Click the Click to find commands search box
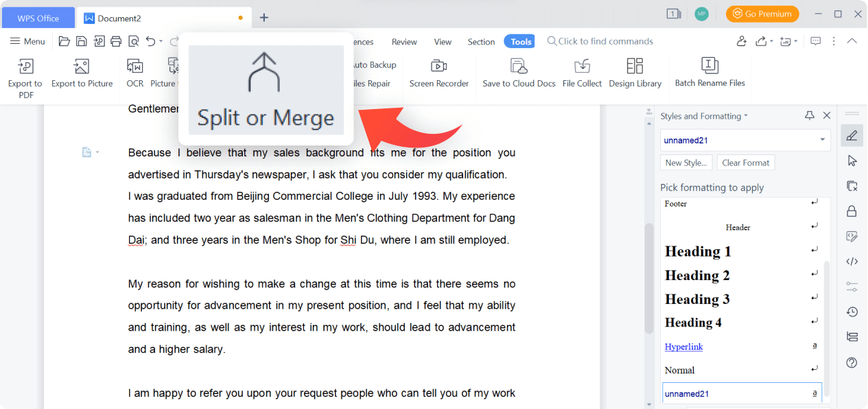Image resolution: width=868 pixels, height=409 pixels. pos(605,41)
